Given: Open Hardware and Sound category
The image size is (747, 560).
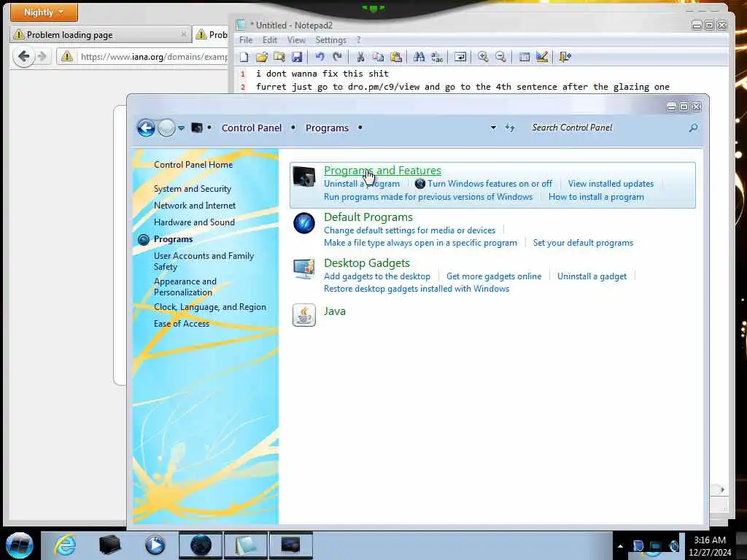Looking at the screenshot, I should [x=194, y=222].
